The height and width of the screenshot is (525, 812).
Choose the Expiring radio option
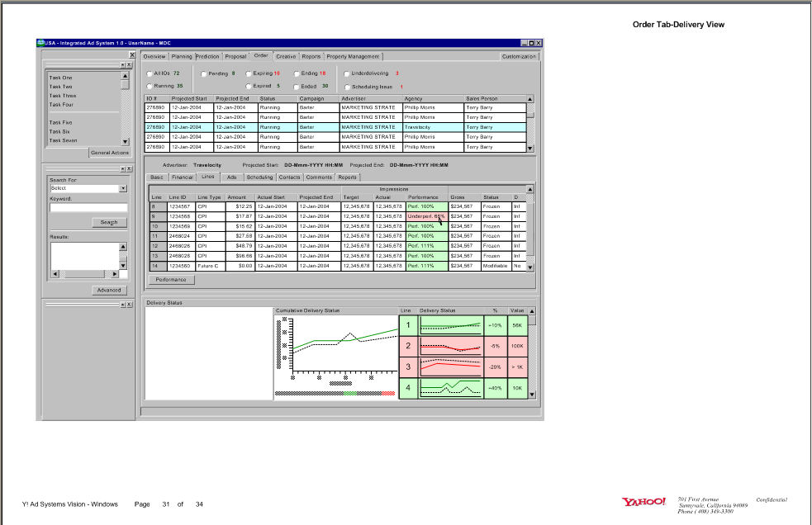248,73
